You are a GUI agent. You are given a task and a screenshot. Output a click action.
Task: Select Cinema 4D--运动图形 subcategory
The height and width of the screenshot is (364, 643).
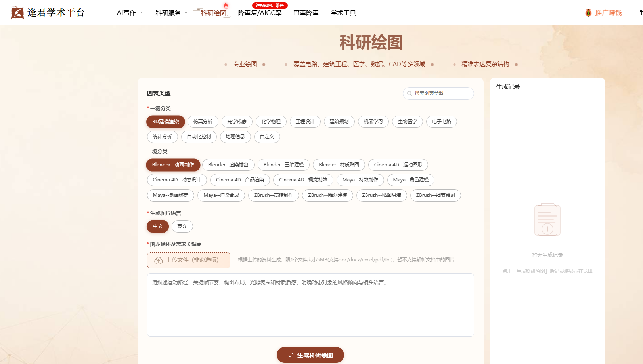tap(398, 165)
